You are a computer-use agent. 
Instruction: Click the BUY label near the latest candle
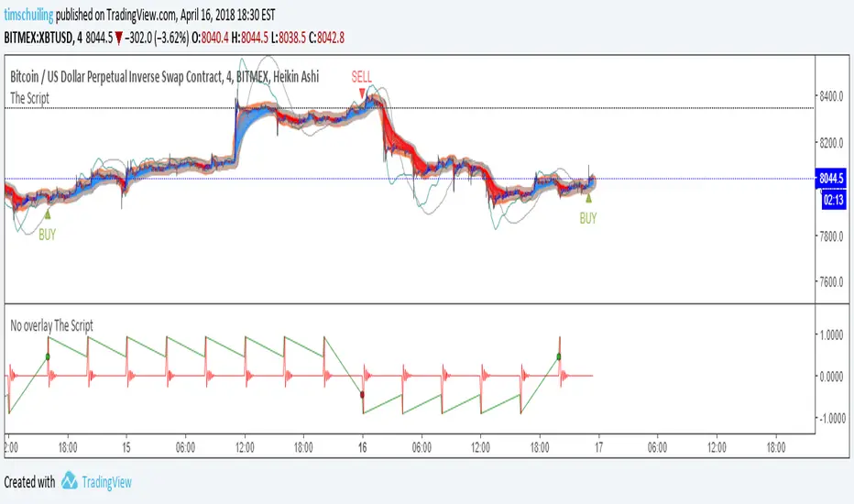(x=587, y=218)
